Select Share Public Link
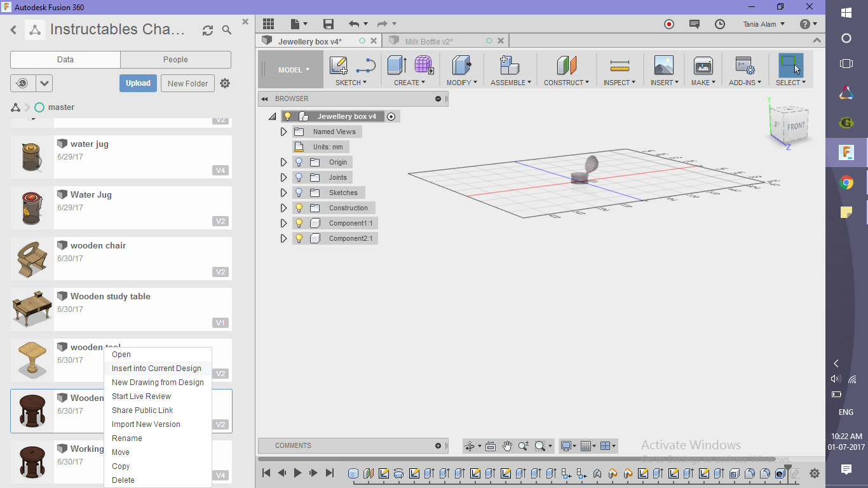This screenshot has width=868, height=488. (x=142, y=410)
